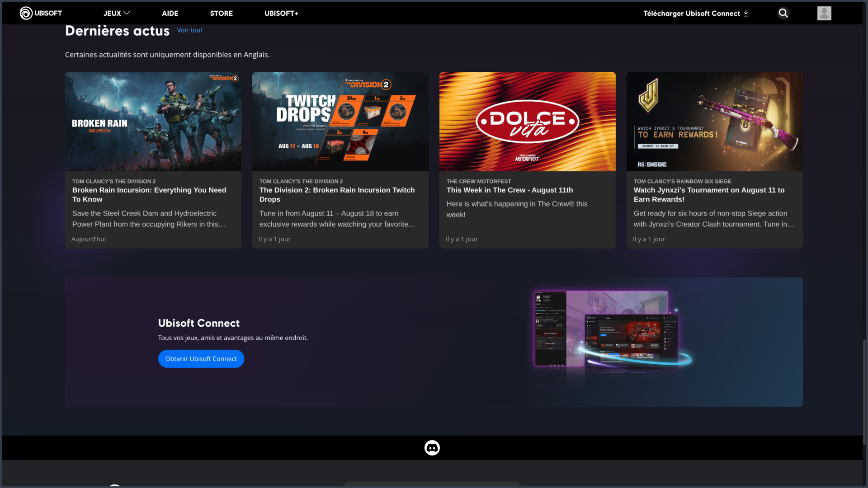Open article 'The Division 2: Broken Rain Incursion Twitch Drops'
868x488 pixels.
pyautogui.click(x=337, y=195)
